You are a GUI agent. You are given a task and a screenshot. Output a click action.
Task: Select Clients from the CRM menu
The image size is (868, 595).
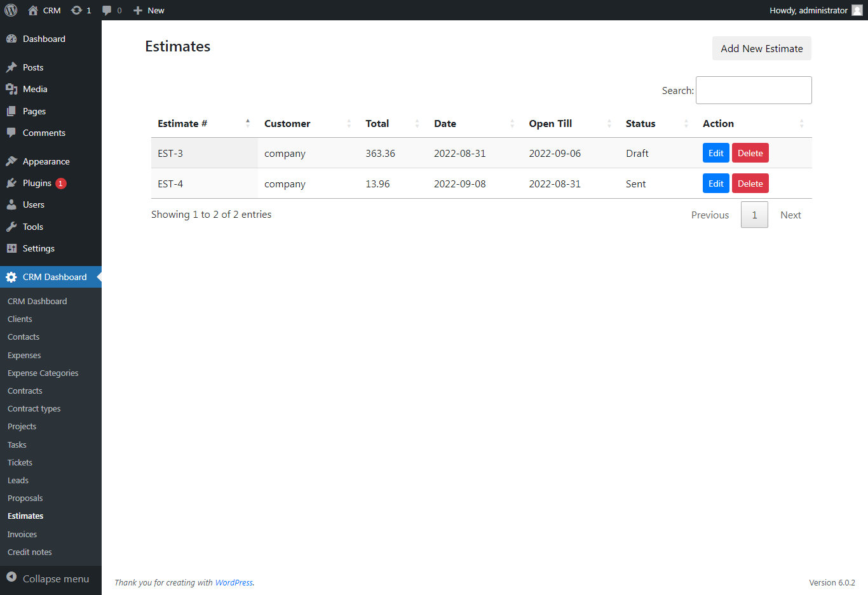[20, 319]
